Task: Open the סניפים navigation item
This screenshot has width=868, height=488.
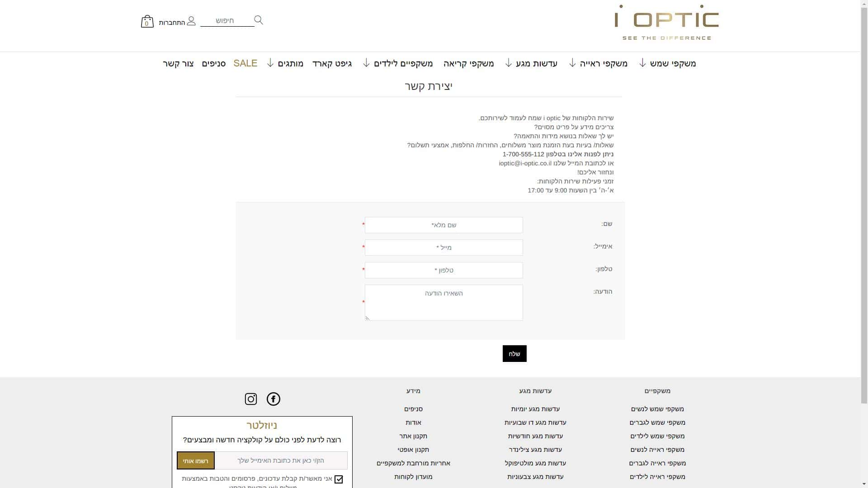Action: [213, 64]
